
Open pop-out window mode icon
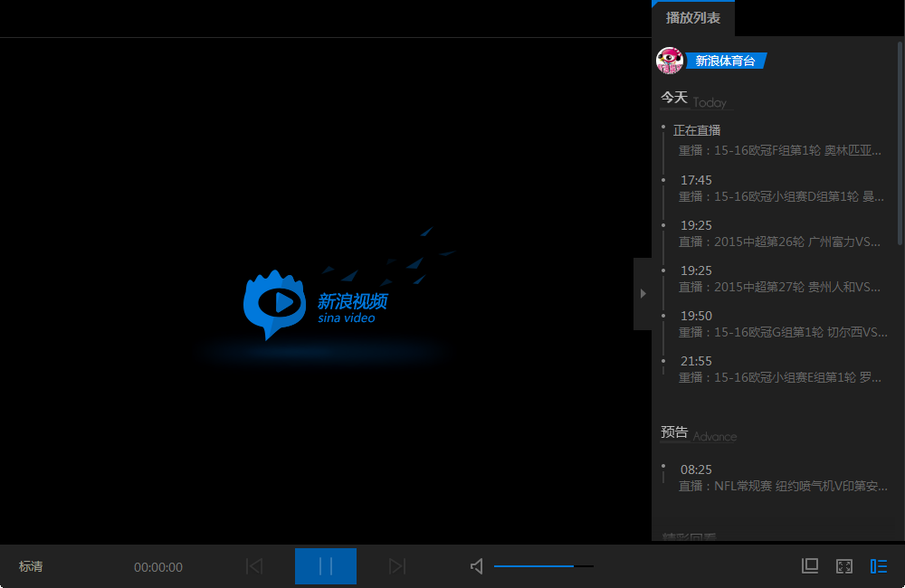coord(810,566)
